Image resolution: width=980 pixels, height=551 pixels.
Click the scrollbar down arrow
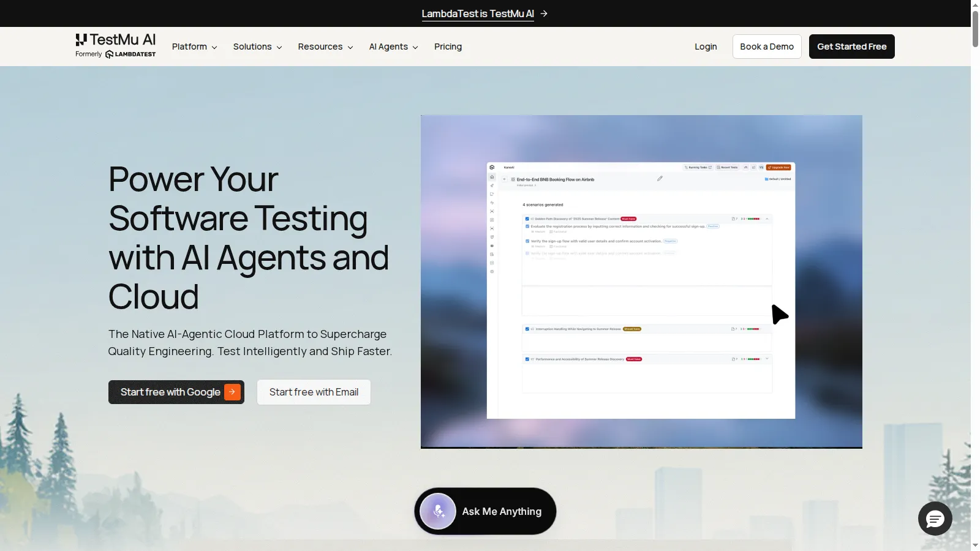[975, 545]
